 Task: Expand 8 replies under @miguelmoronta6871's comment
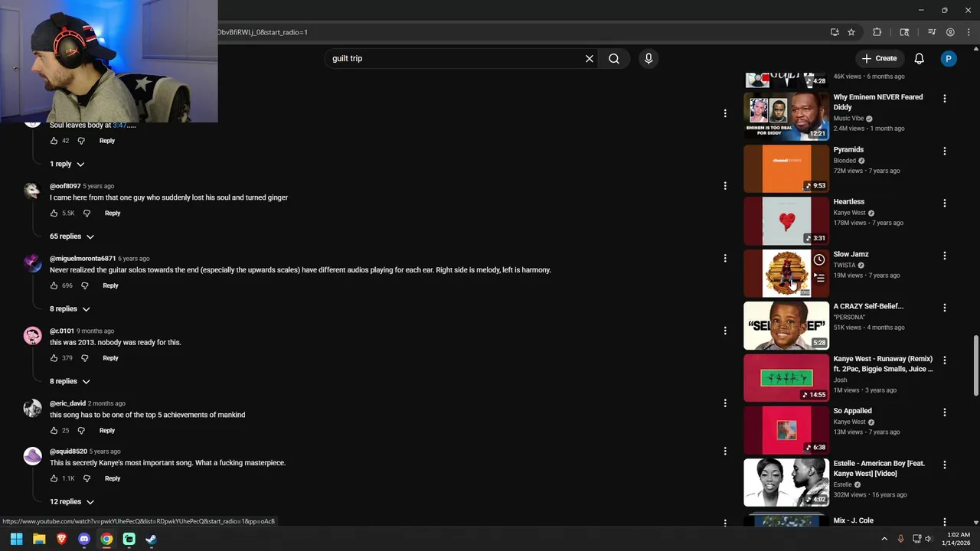tap(70, 309)
